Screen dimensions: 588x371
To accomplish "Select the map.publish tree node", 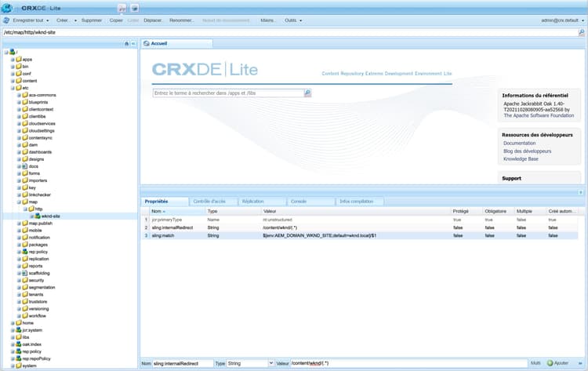I will pyautogui.click(x=41, y=224).
